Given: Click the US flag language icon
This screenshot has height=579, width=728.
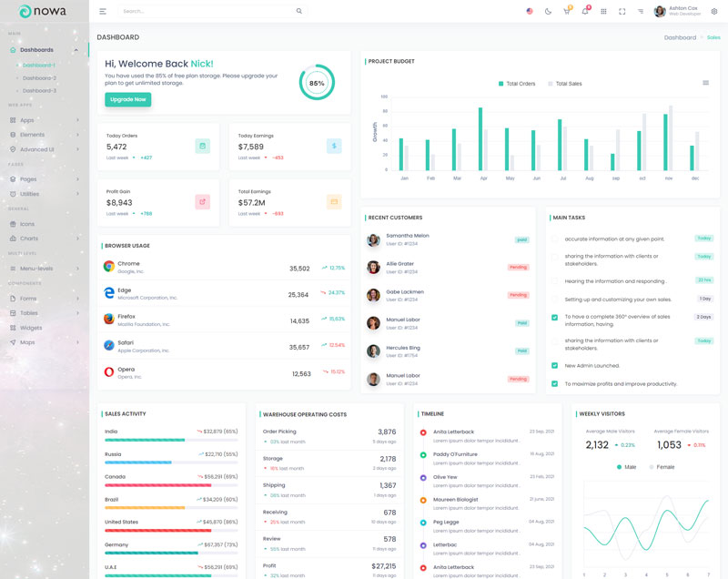Looking at the screenshot, I should pyautogui.click(x=530, y=11).
